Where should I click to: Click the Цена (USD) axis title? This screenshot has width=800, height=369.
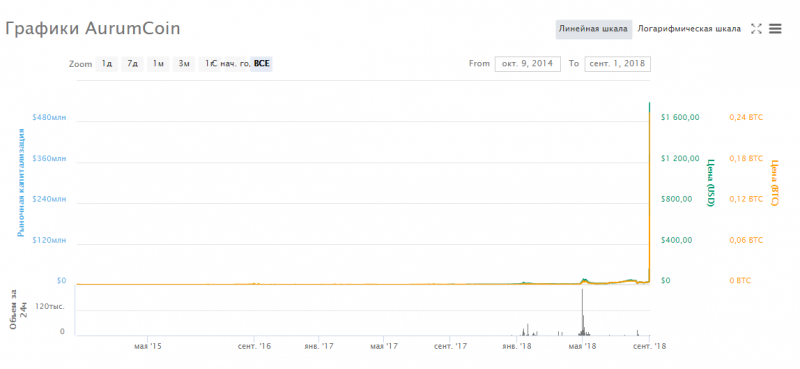(710, 183)
